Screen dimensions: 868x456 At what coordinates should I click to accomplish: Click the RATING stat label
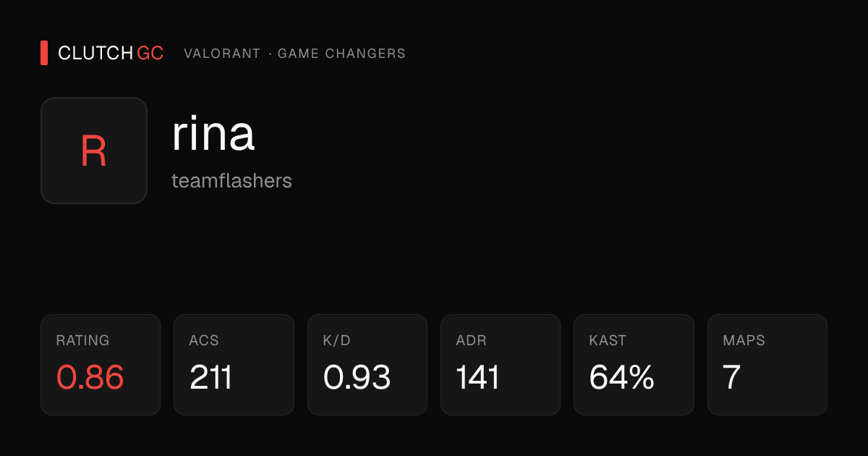(82, 340)
